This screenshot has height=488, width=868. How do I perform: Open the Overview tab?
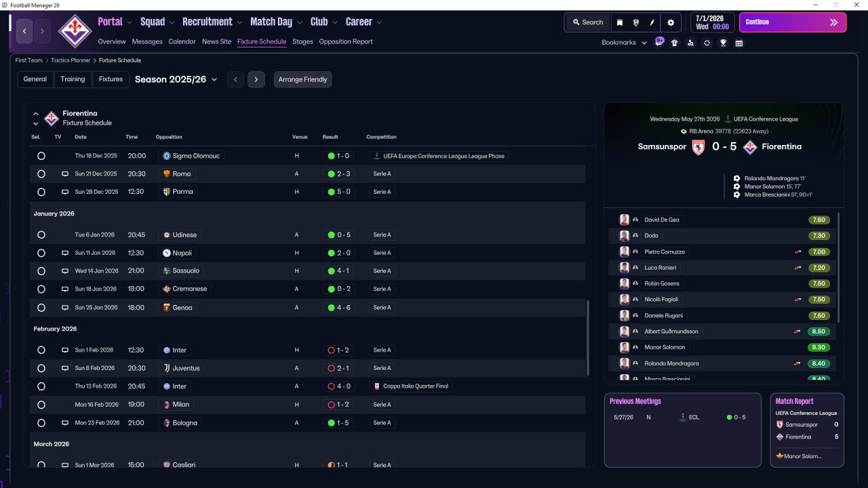click(x=112, y=41)
